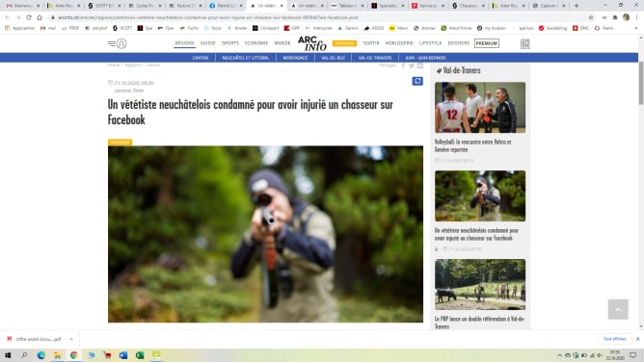Close the downloads bar

click(637, 339)
